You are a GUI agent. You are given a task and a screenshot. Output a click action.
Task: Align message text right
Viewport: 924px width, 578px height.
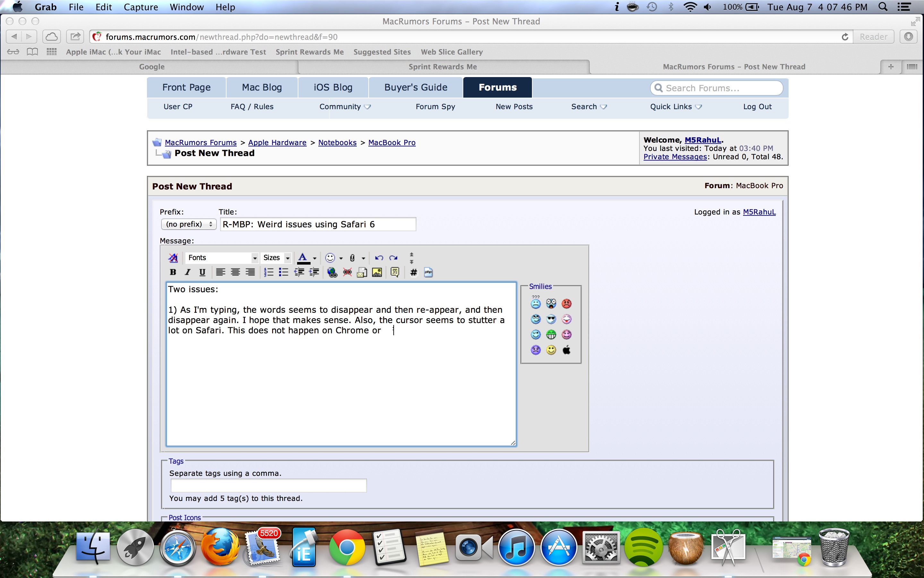point(250,272)
